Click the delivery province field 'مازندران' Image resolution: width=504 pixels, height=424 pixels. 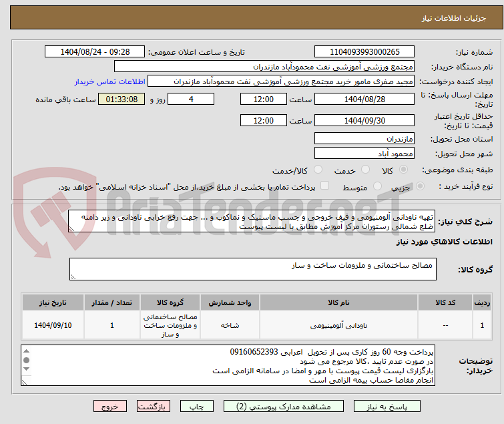coord(364,138)
